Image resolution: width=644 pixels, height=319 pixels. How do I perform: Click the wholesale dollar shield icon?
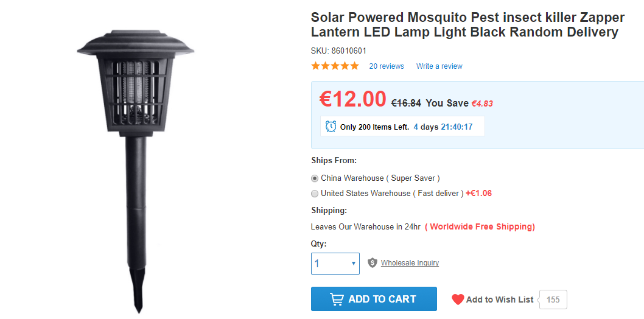coord(373,263)
